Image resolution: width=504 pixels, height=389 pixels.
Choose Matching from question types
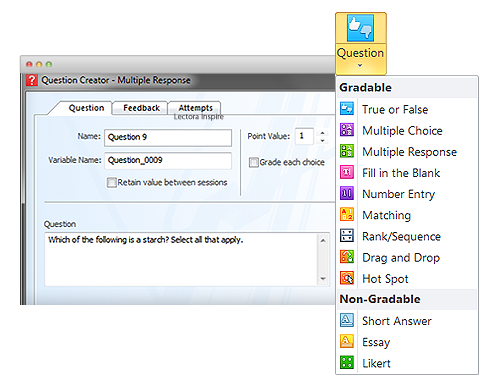point(387,216)
